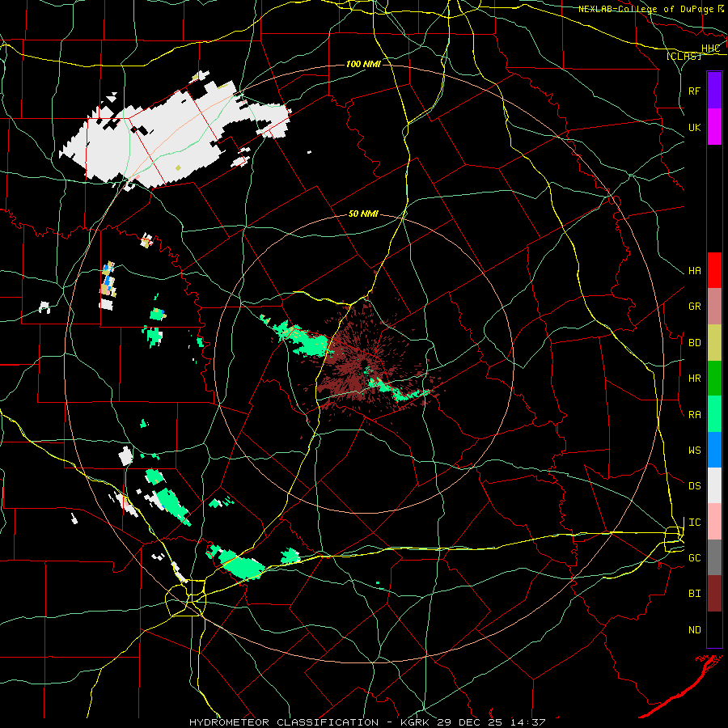The image size is (728, 728).
Task: Click the 'NEXLAB-College of DuPage' credit text
Action: tap(648, 9)
